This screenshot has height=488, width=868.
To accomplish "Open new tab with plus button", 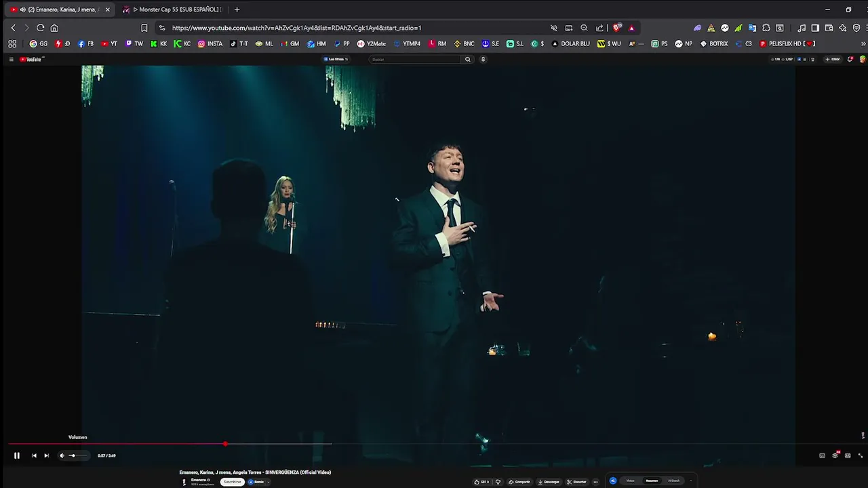I will pos(237,9).
